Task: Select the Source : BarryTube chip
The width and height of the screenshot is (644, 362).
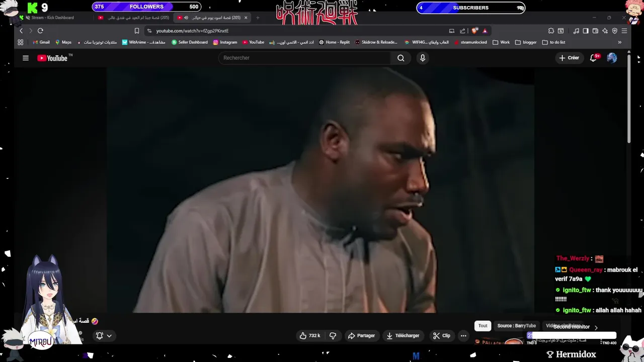Action: click(517, 326)
